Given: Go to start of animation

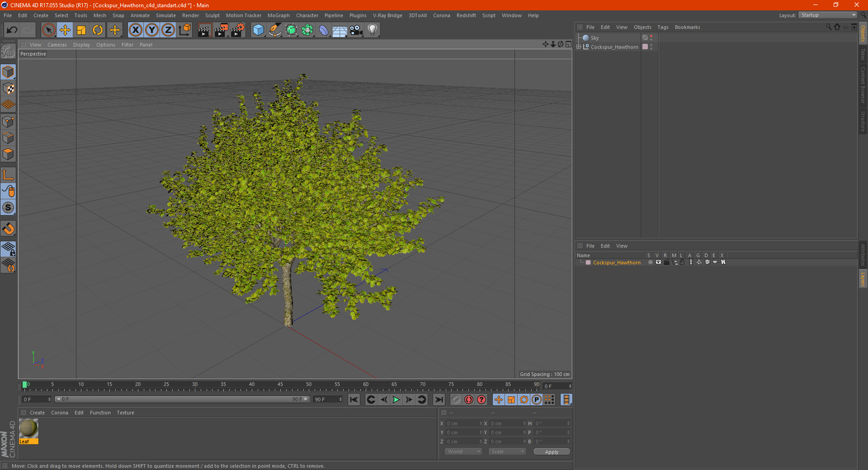Looking at the screenshot, I should [x=354, y=399].
